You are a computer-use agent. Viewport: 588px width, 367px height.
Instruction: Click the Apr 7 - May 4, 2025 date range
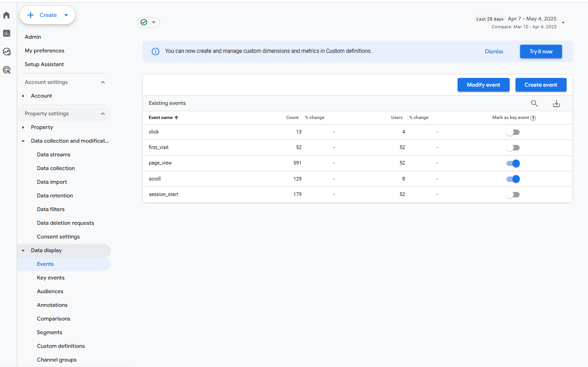(x=532, y=19)
